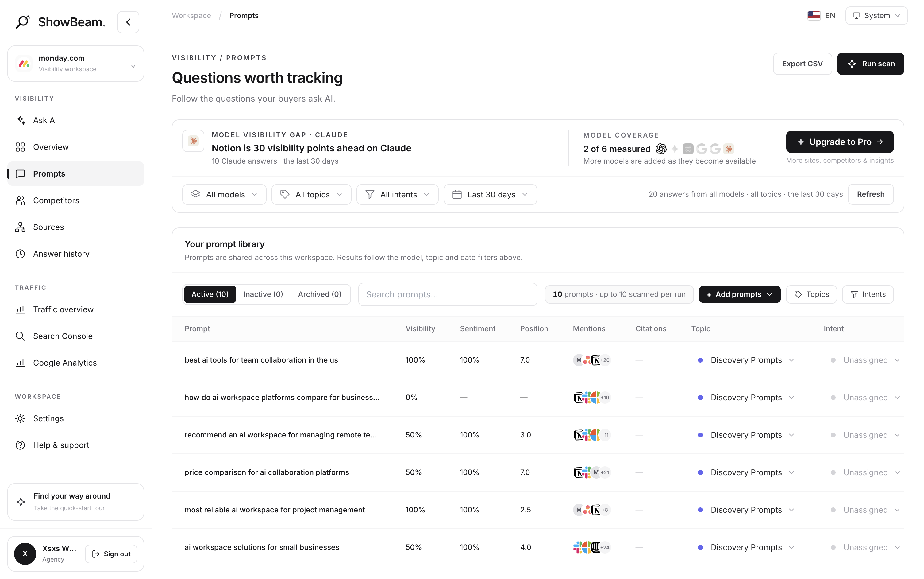Open the Topics manager button

coord(811,294)
